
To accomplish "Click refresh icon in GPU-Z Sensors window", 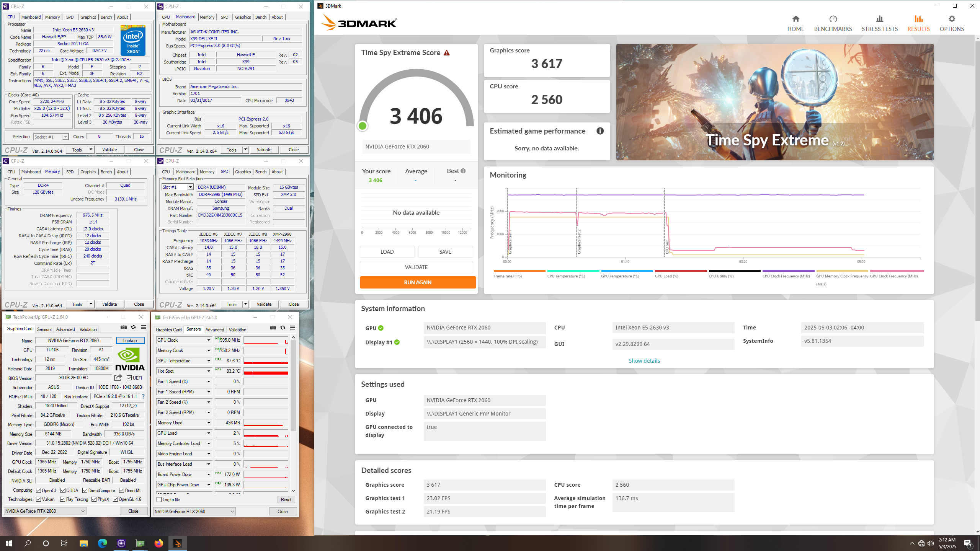I will point(283,328).
